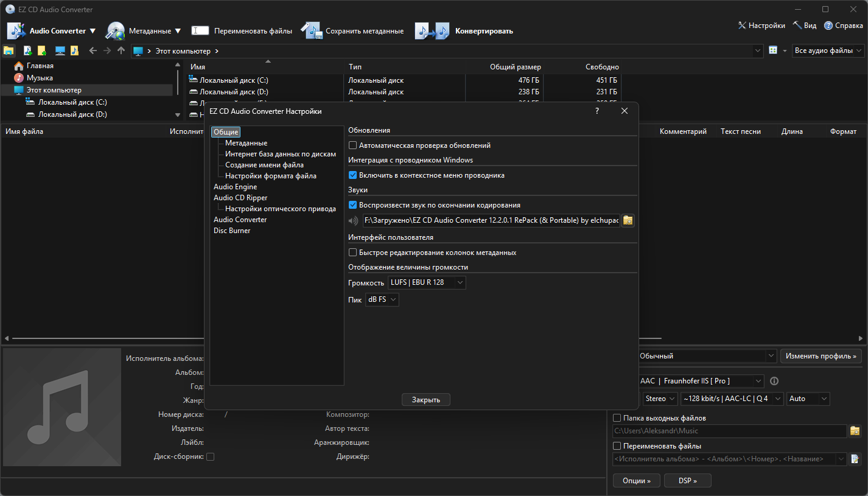Select Локальный диск (C:) in file list
The image size is (868, 496).
click(x=234, y=80)
